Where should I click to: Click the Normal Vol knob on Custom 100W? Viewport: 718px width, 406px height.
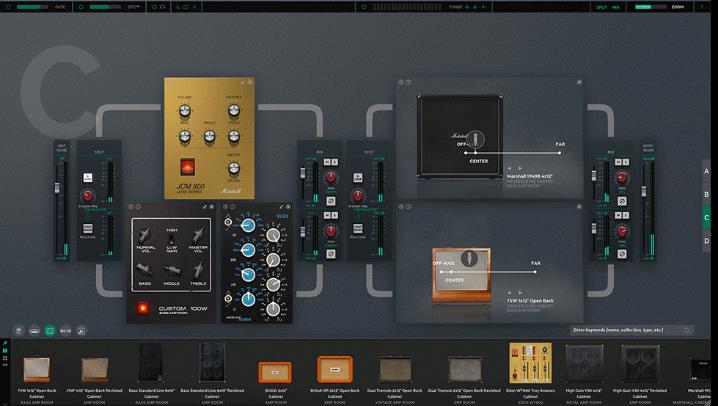tap(145, 235)
